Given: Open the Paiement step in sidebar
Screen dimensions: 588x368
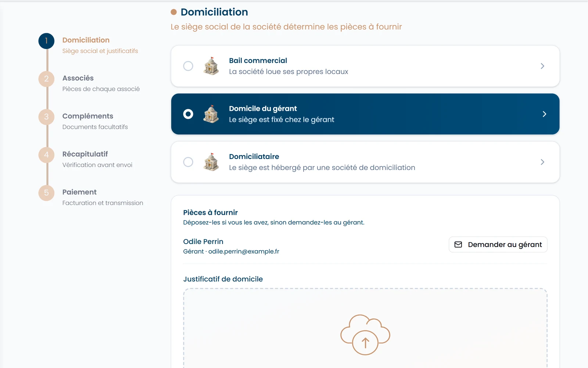Looking at the screenshot, I should click(79, 192).
